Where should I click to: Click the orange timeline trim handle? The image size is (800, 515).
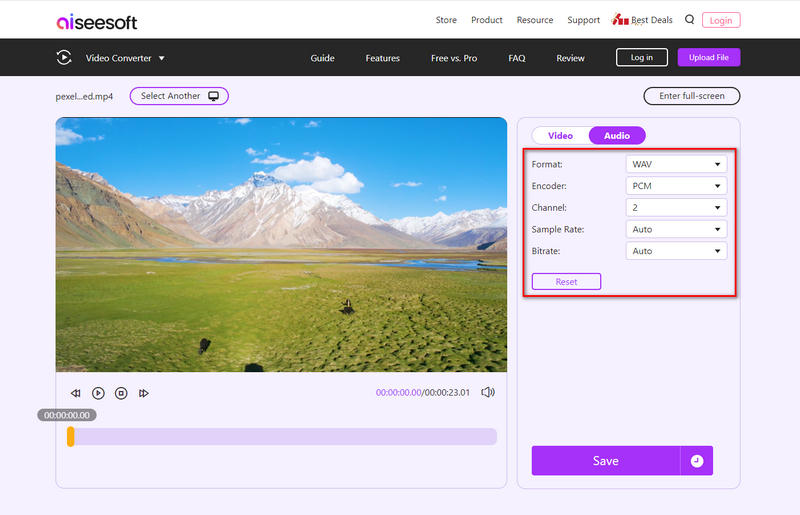tap(70, 437)
